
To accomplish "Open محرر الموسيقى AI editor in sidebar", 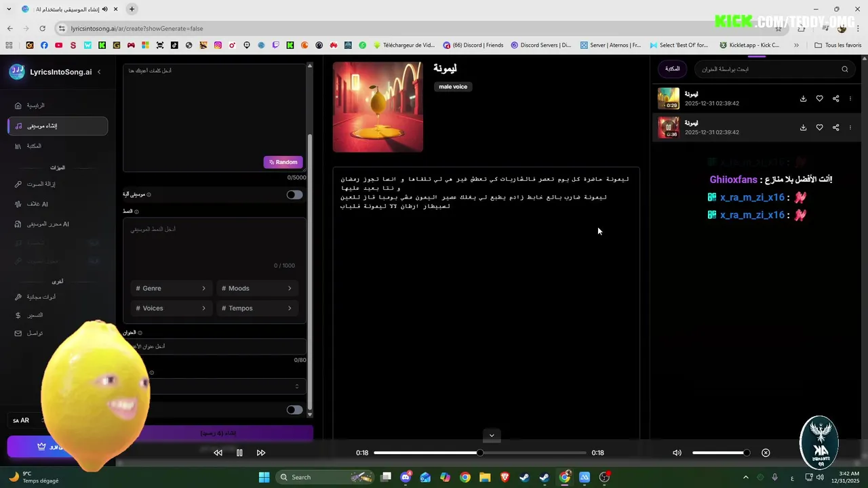I will (58, 224).
